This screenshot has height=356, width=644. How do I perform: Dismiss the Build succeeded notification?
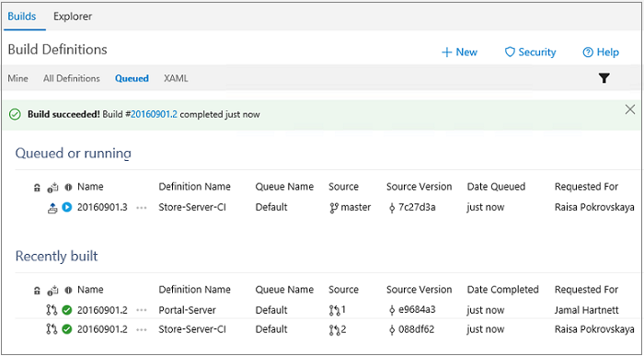[x=629, y=109]
